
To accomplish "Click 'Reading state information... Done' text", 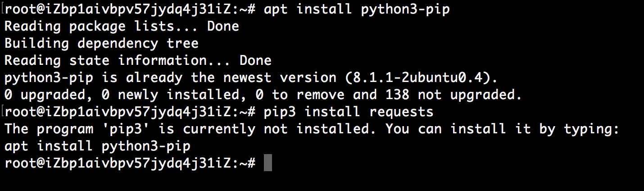I will point(138,61).
